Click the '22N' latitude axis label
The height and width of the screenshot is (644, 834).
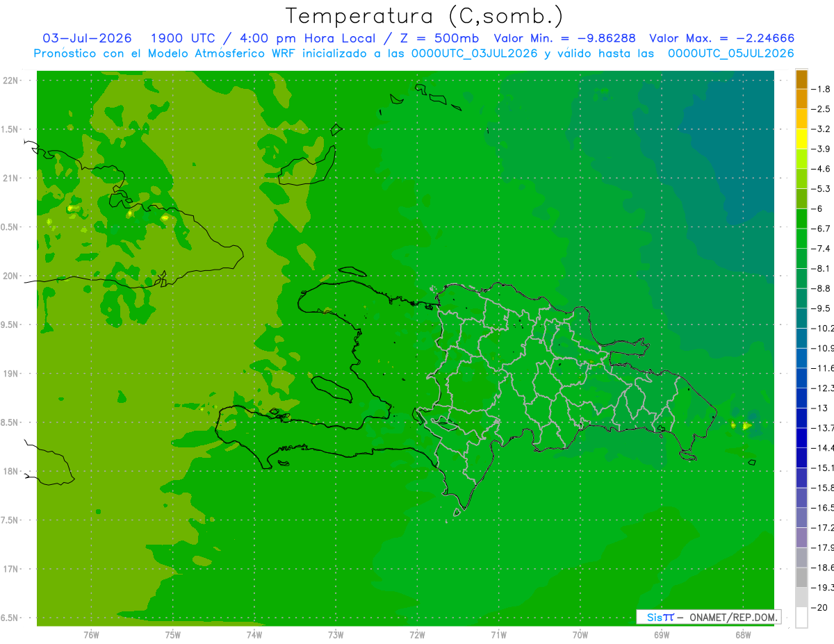pyautogui.click(x=10, y=80)
